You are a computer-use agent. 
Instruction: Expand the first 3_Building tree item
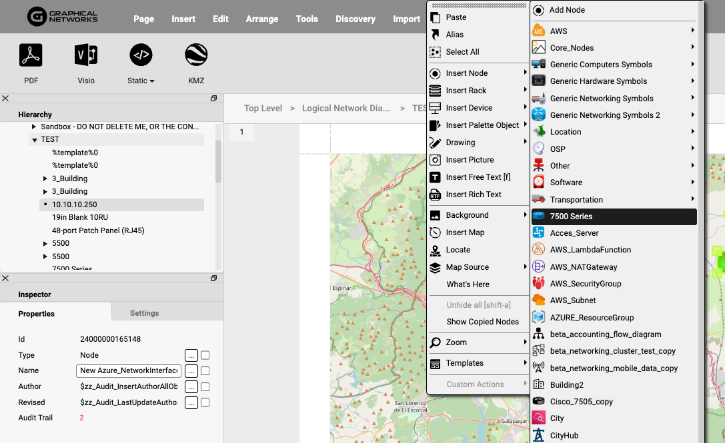click(45, 178)
